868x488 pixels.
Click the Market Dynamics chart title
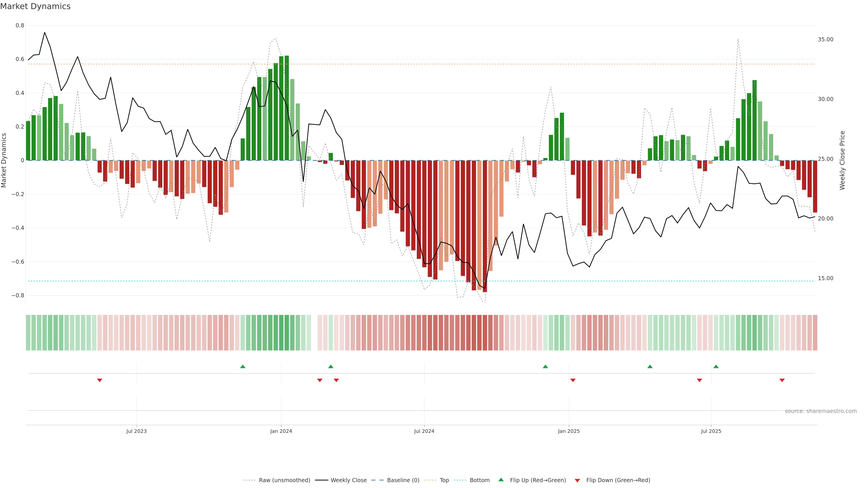pyautogui.click(x=35, y=6)
